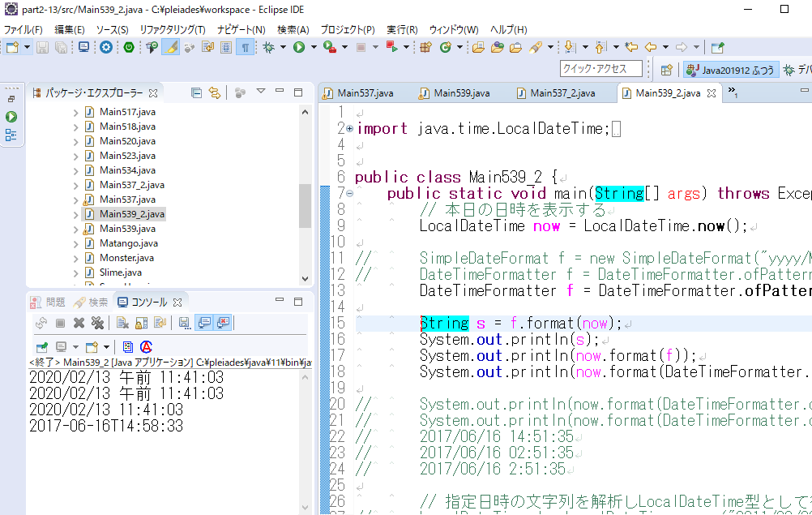The height and width of the screenshot is (515, 812).
Task: Click the Clear Console icon
Action: (x=122, y=323)
